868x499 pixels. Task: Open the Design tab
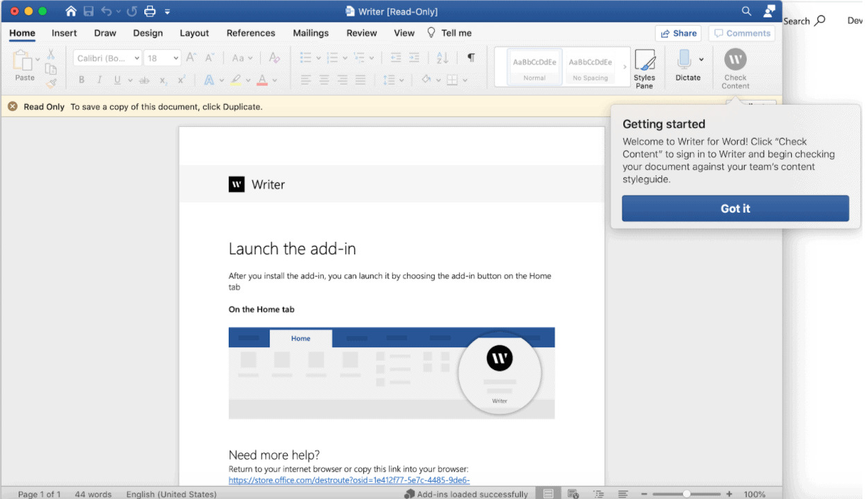point(148,33)
